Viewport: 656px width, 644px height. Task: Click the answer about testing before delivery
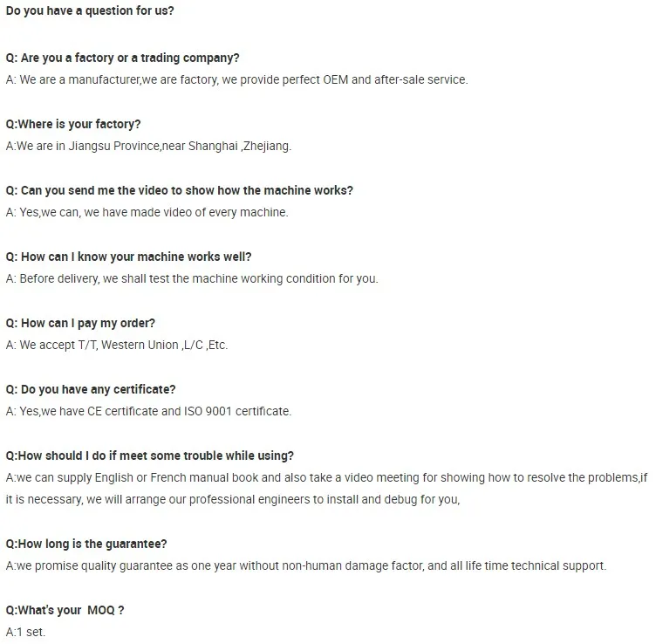pyautogui.click(x=192, y=278)
